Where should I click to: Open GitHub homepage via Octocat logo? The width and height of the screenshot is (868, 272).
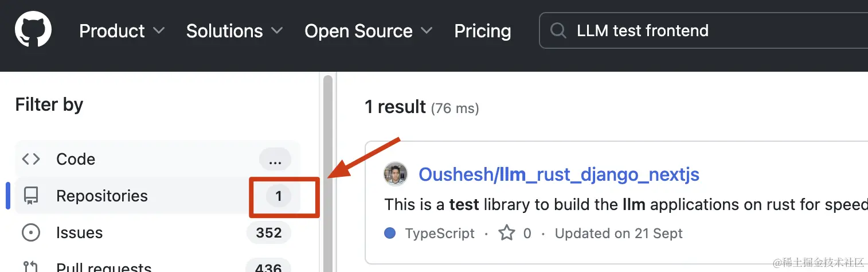(x=33, y=30)
